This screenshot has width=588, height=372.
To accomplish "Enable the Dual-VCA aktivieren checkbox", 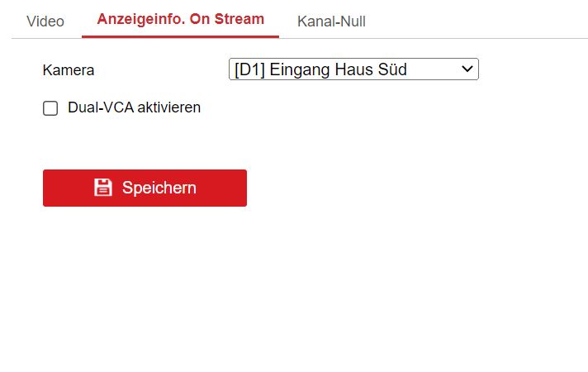I will 50,108.
